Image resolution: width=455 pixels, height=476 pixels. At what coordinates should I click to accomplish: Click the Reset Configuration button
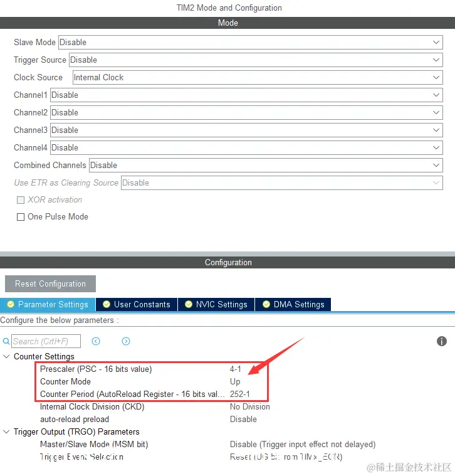tap(50, 284)
